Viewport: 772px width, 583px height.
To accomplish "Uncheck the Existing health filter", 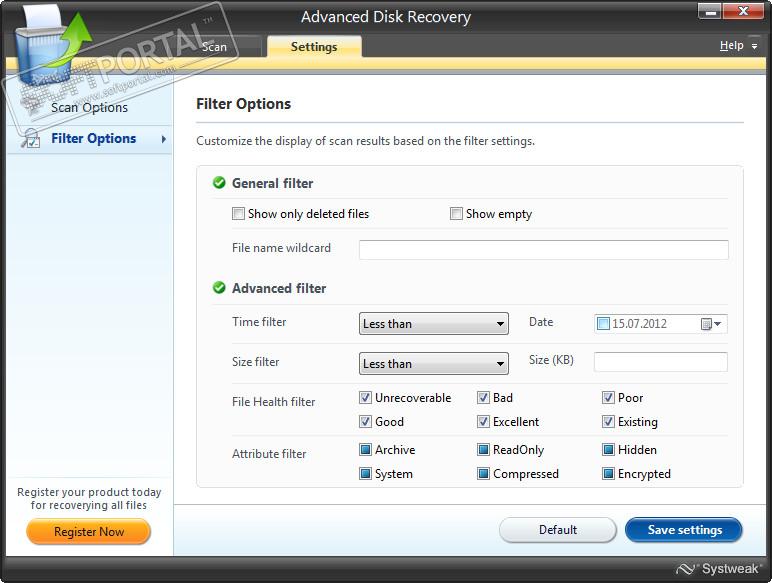I will (x=609, y=421).
